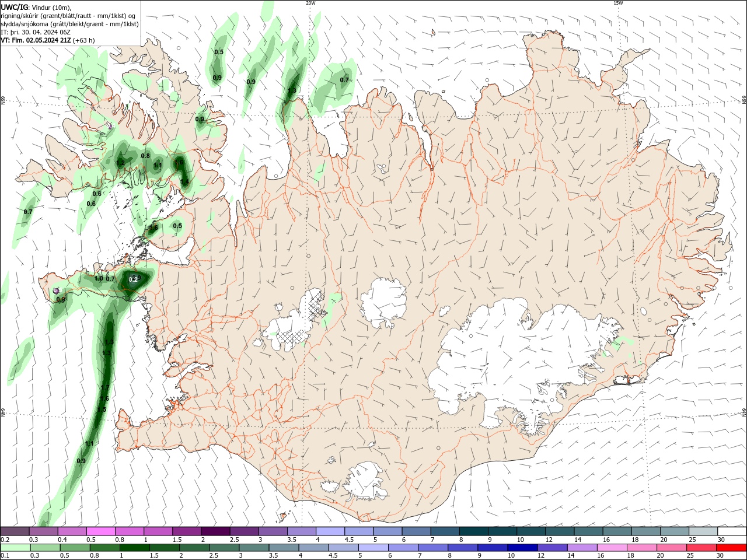Click the bright red 30 rain legend swatch
747x560 pixels.
coord(731,548)
